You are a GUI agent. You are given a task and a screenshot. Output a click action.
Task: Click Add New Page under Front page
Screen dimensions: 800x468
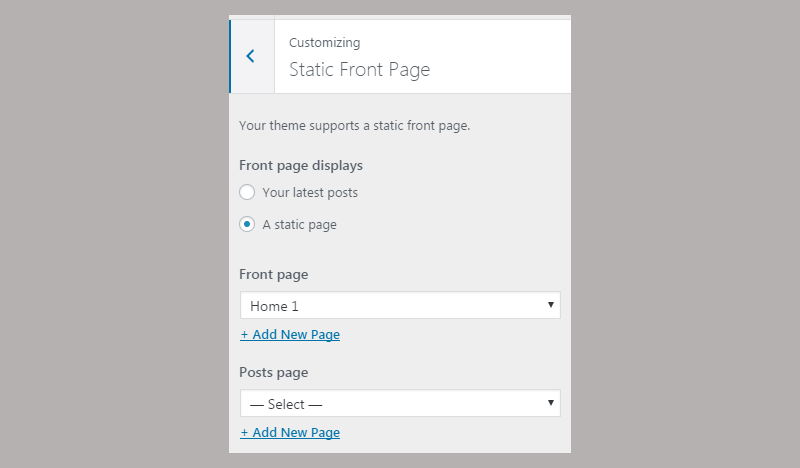pos(290,335)
